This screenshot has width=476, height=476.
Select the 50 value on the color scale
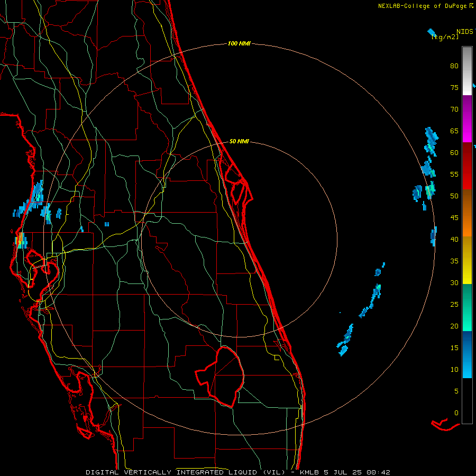click(x=454, y=196)
